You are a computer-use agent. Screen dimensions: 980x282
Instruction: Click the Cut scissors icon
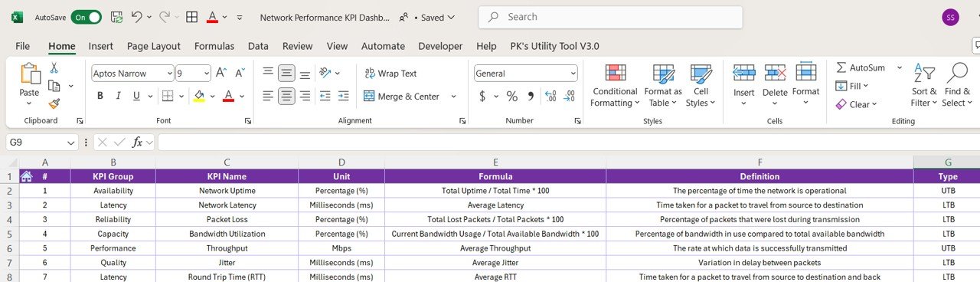pos(54,67)
